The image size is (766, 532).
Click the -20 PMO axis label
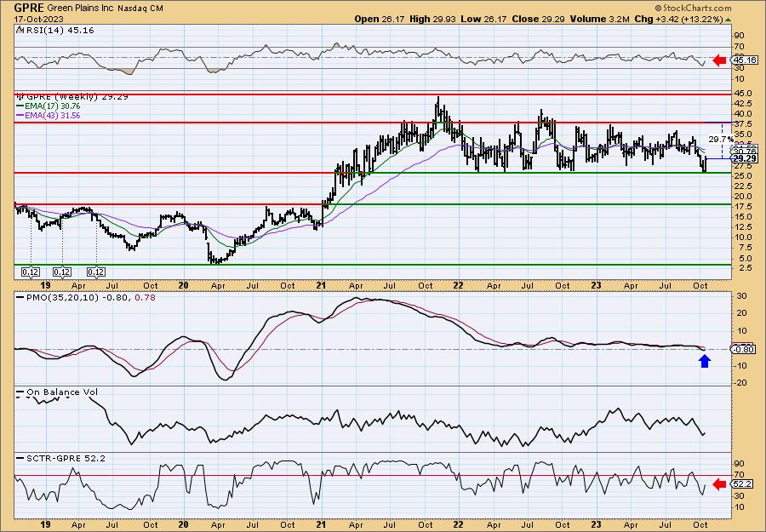click(x=740, y=382)
